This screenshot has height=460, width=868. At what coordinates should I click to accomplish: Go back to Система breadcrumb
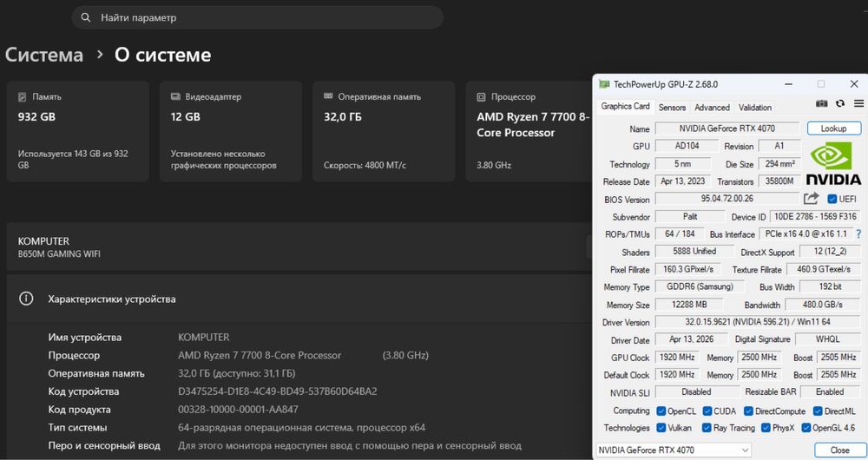click(x=44, y=55)
